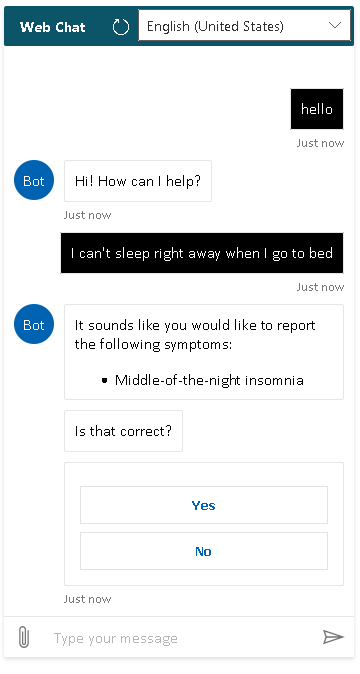
Task: Click the send message arrow icon
Action: point(333,637)
